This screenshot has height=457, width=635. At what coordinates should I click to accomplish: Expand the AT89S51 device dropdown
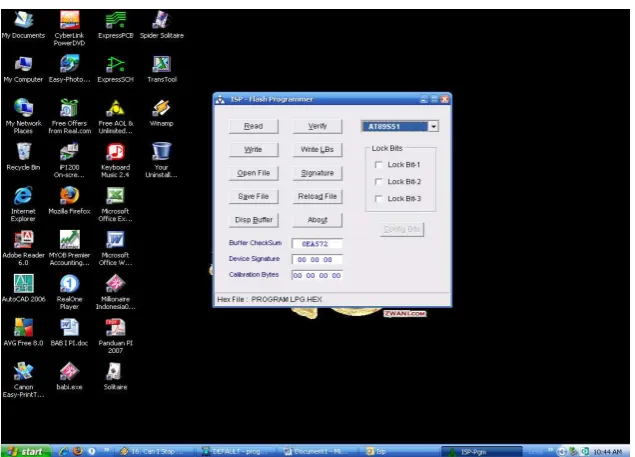tap(433, 126)
